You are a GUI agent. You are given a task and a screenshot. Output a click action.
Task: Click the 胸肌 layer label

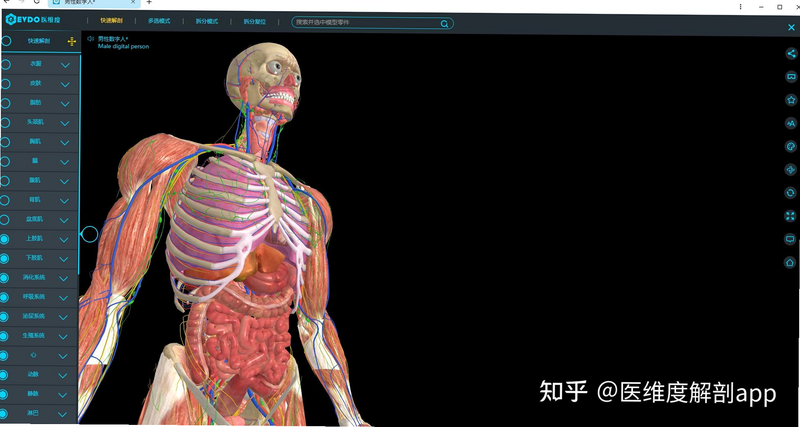35,141
